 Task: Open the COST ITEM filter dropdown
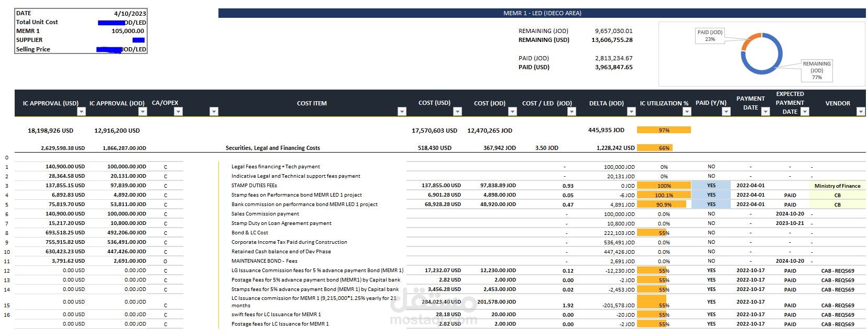(402, 112)
